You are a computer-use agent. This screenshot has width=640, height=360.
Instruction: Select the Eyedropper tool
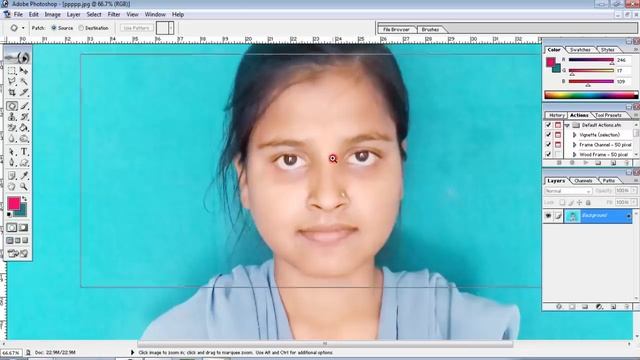24,176
